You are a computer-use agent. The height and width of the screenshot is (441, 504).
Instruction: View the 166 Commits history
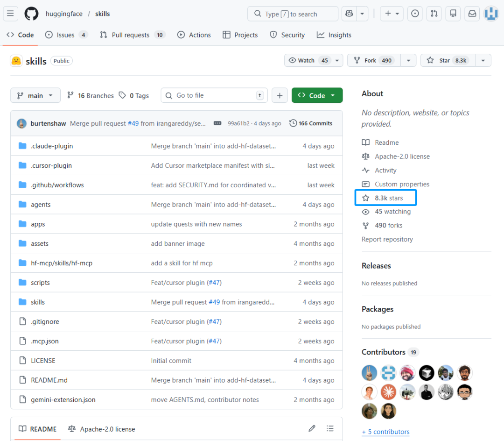(x=311, y=123)
